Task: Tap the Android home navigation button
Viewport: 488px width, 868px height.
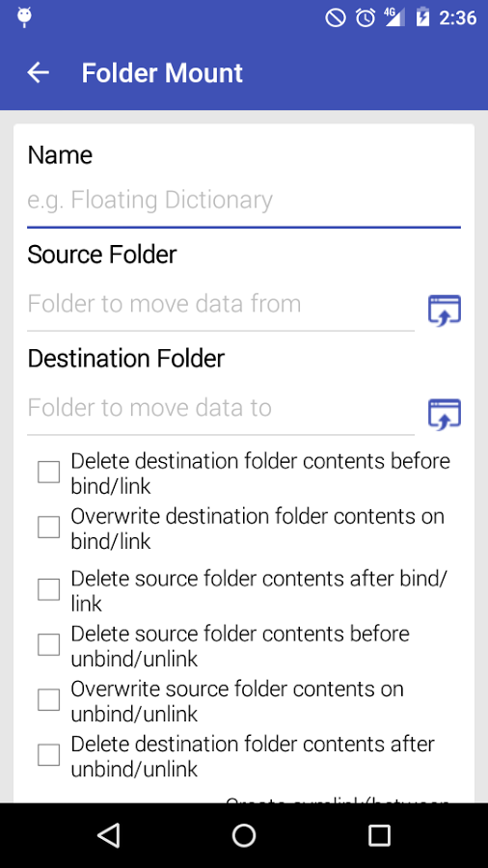Action: point(243,835)
